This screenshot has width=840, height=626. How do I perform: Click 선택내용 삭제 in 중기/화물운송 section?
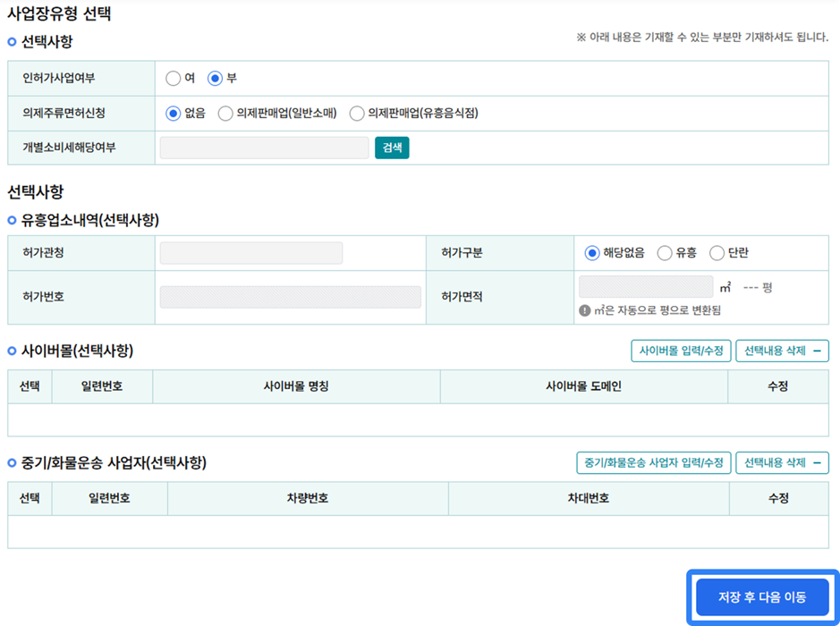pyautogui.click(x=782, y=462)
